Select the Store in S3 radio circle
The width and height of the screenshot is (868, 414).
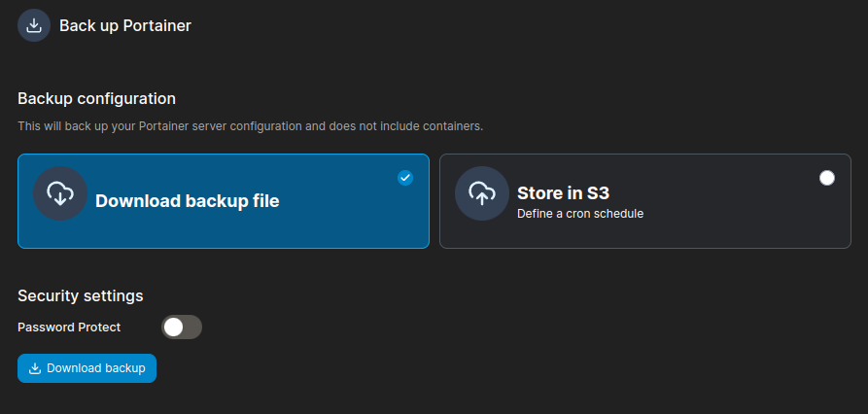[x=827, y=178]
